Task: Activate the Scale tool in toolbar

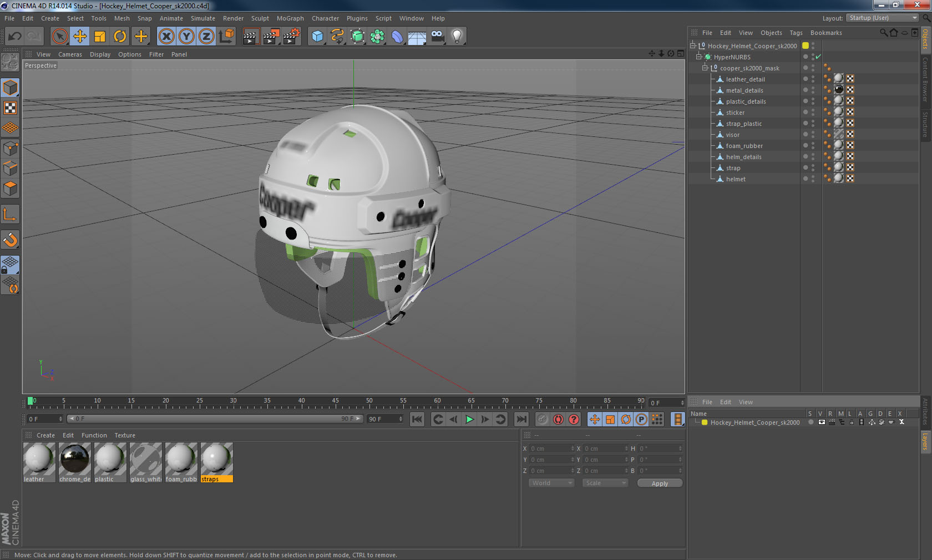Action: [x=100, y=37]
